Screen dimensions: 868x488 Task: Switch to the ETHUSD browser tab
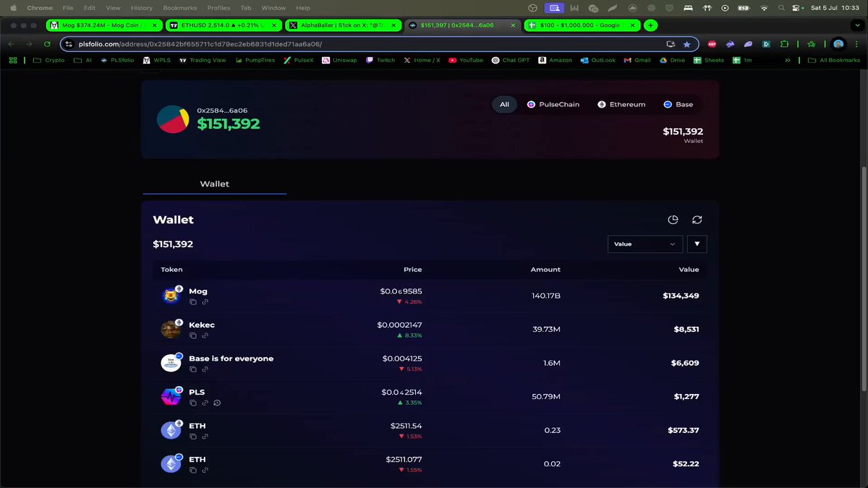pyautogui.click(x=224, y=25)
